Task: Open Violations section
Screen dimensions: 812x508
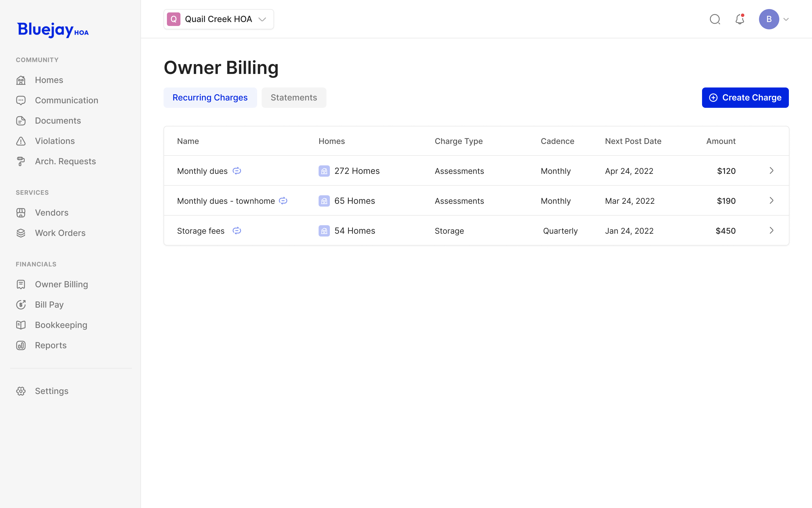Action: click(45, 141)
